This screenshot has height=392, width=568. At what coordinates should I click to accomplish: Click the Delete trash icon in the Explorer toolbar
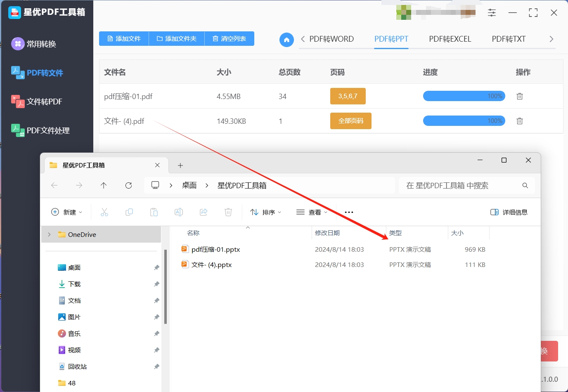228,212
